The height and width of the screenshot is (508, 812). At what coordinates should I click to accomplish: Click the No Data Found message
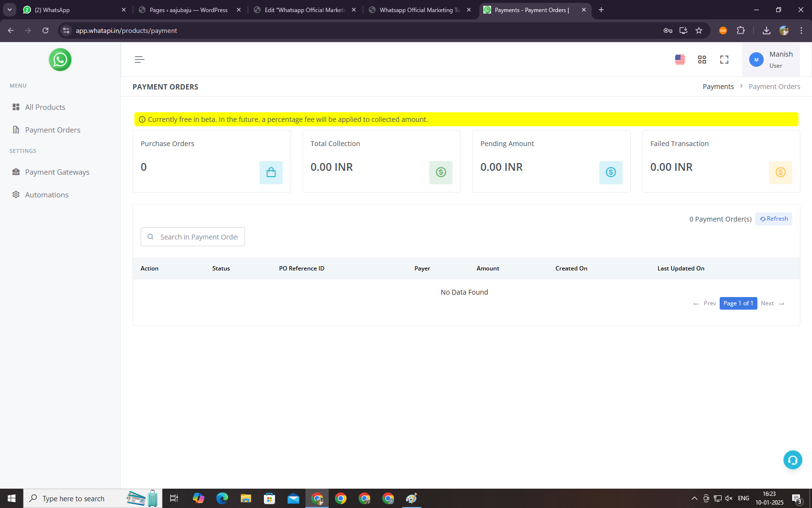464,292
